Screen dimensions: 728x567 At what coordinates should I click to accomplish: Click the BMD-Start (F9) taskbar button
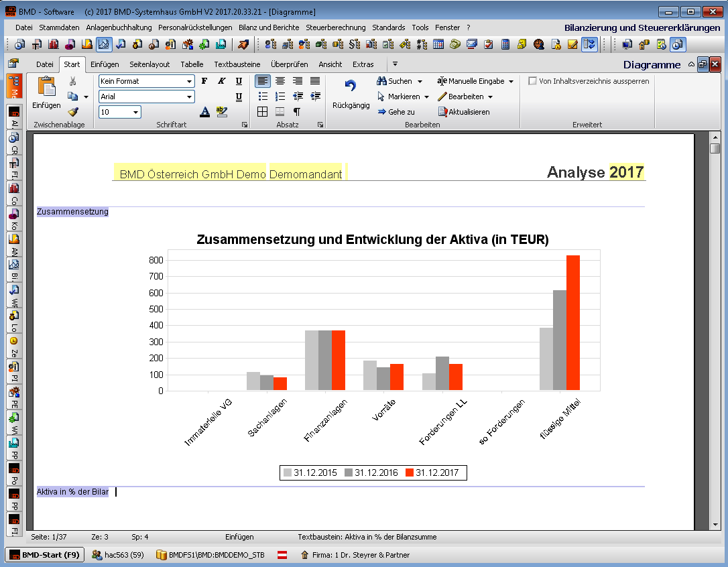click(x=45, y=555)
